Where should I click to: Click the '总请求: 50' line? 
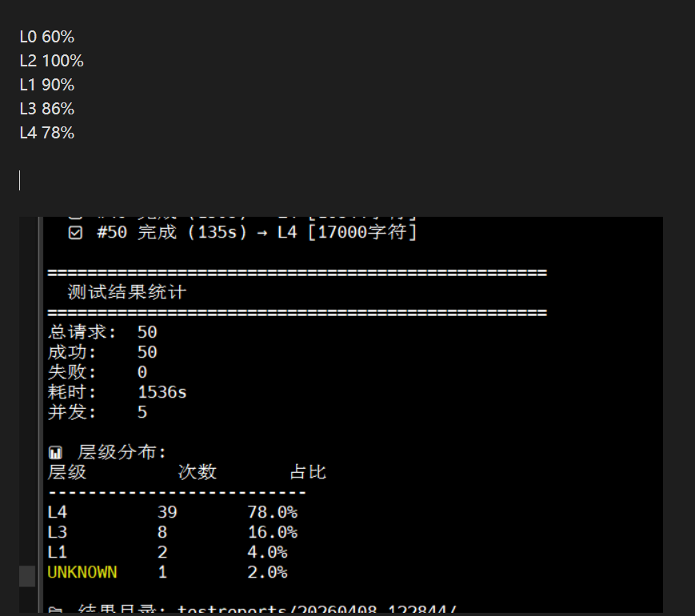point(102,332)
